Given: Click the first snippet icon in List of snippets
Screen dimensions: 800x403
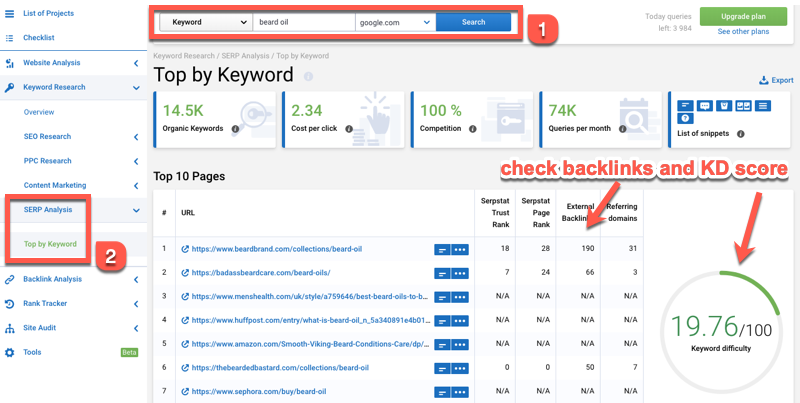Looking at the screenshot, I should [685, 106].
